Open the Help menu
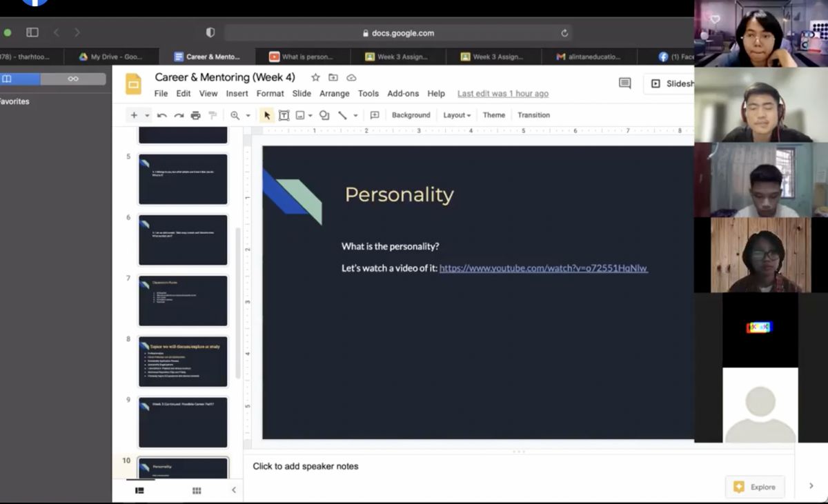The height and width of the screenshot is (504, 828). click(436, 94)
